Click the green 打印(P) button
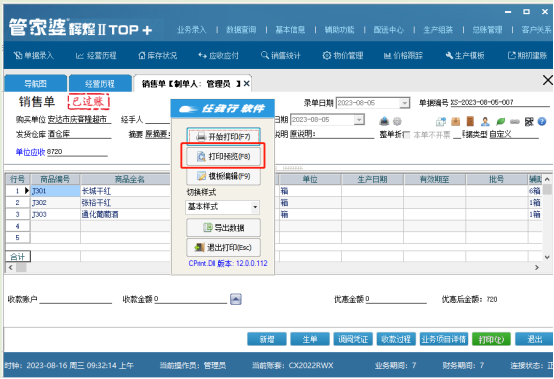The image size is (554, 379). 491,339
